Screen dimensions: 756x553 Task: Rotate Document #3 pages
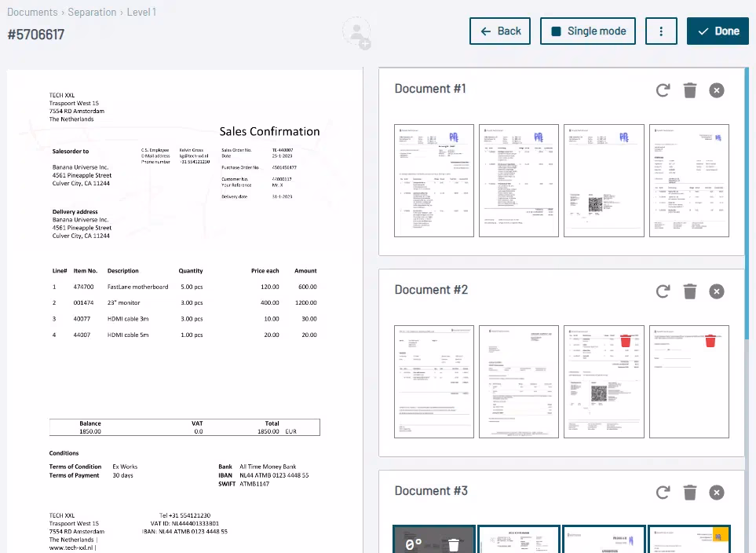[663, 493]
